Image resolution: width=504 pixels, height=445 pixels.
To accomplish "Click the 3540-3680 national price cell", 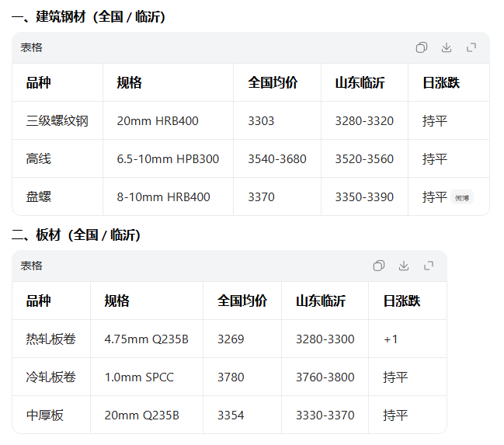I will coord(277,159).
